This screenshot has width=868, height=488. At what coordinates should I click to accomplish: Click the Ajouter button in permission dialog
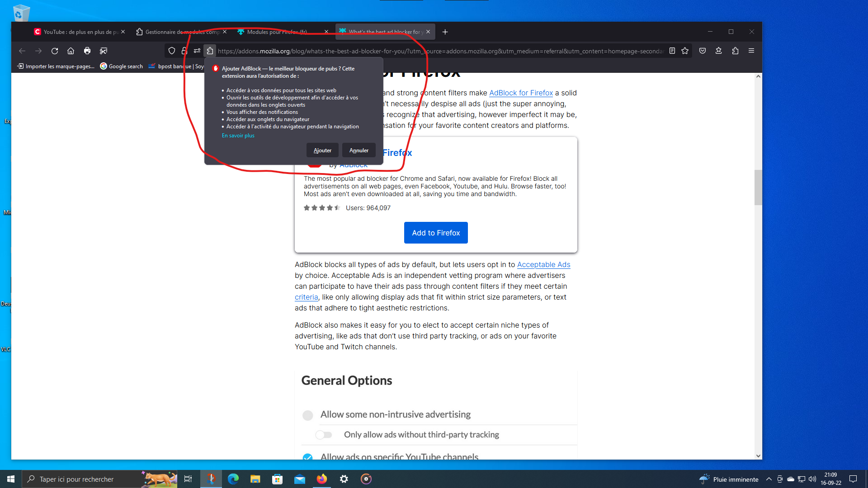tap(322, 150)
